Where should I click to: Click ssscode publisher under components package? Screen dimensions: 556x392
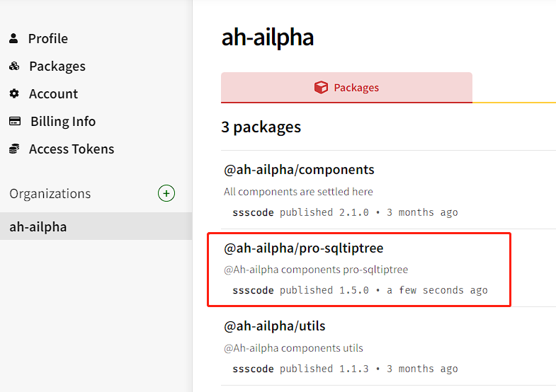[x=253, y=212]
